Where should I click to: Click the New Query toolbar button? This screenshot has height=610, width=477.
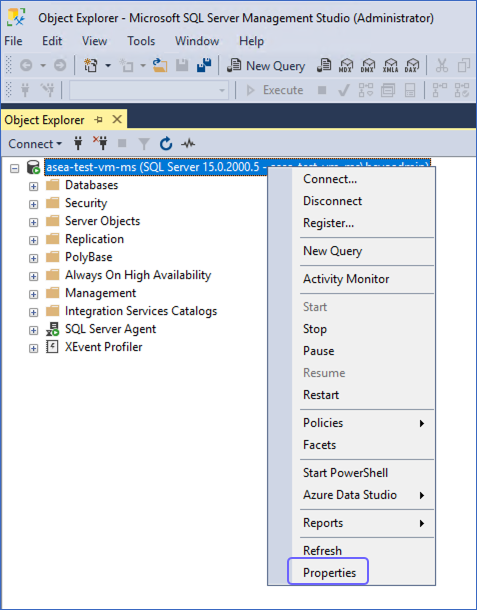point(266,66)
